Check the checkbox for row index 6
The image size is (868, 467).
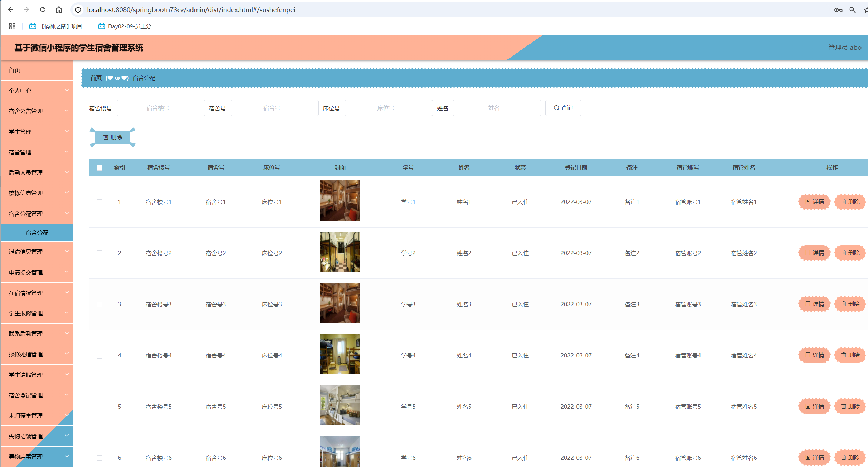pyautogui.click(x=99, y=458)
